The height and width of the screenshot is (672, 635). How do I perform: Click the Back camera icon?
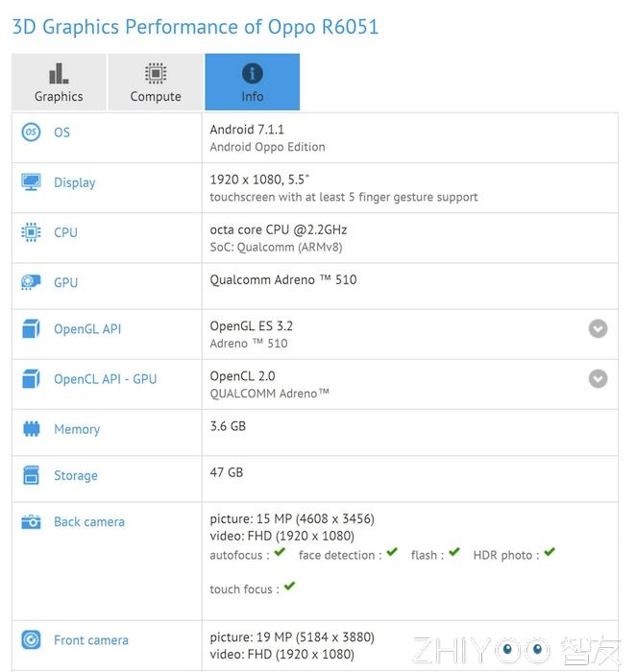point(32,522)
